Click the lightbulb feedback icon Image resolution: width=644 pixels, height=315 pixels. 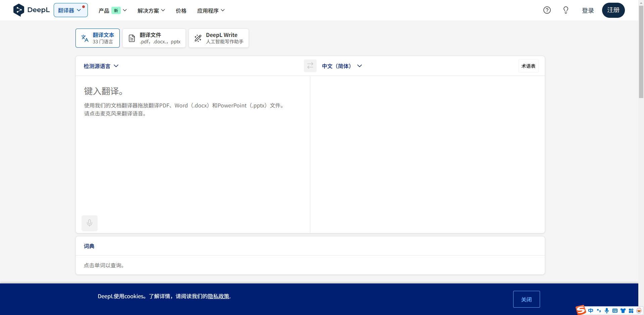tap(566, 10)
